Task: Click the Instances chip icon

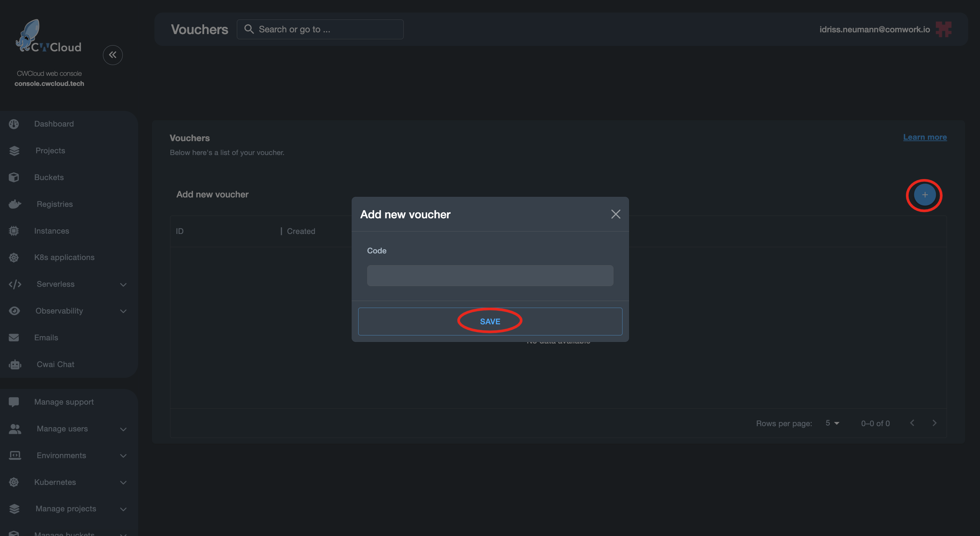Action: [x=14, y=231]
